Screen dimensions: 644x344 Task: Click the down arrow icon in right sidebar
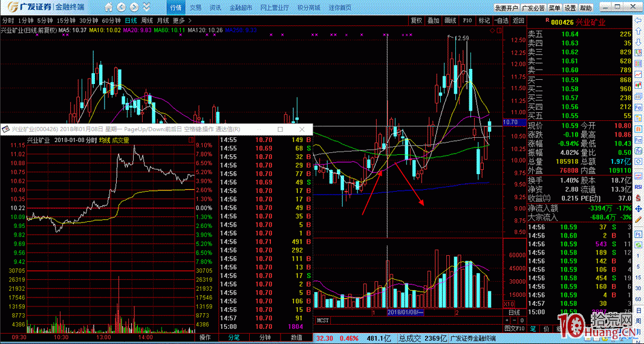point(638,42)
